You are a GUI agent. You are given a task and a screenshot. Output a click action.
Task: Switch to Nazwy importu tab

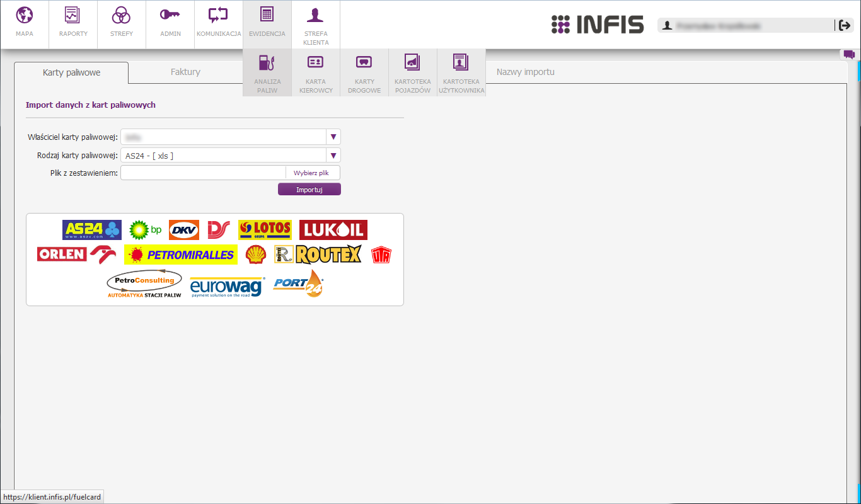click(525, 72)
